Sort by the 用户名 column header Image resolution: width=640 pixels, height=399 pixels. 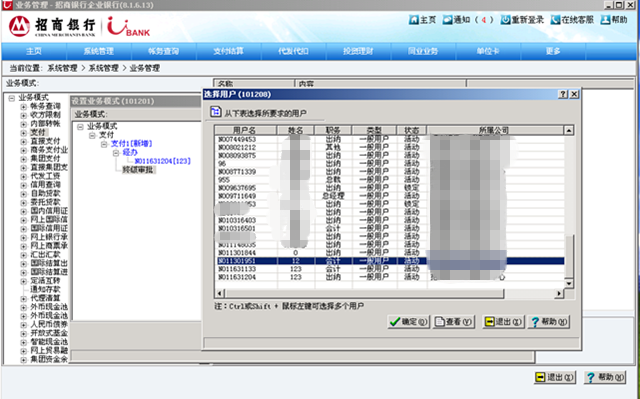tap(245, 131)
